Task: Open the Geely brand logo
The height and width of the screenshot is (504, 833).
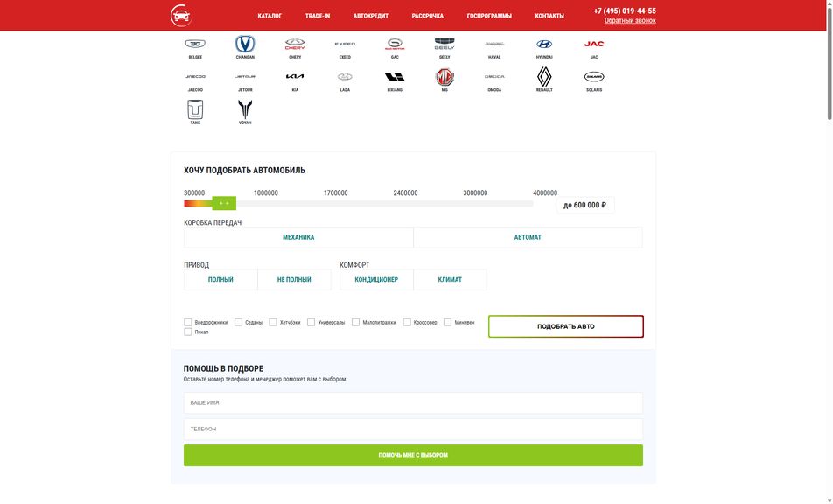Action: point(444,44)
